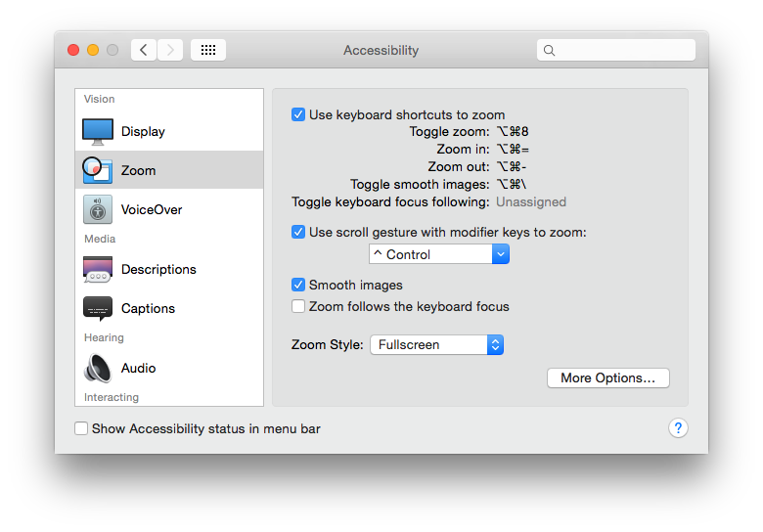Image resolution: width=763 pixels, height=532 pixels.
Task: Enable Zoom follows the keyboard focus
Action: point(298,306)
